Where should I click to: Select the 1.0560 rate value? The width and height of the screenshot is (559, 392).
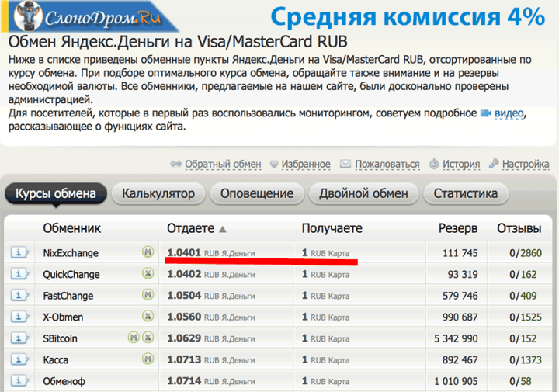click(x=184, y=317)
